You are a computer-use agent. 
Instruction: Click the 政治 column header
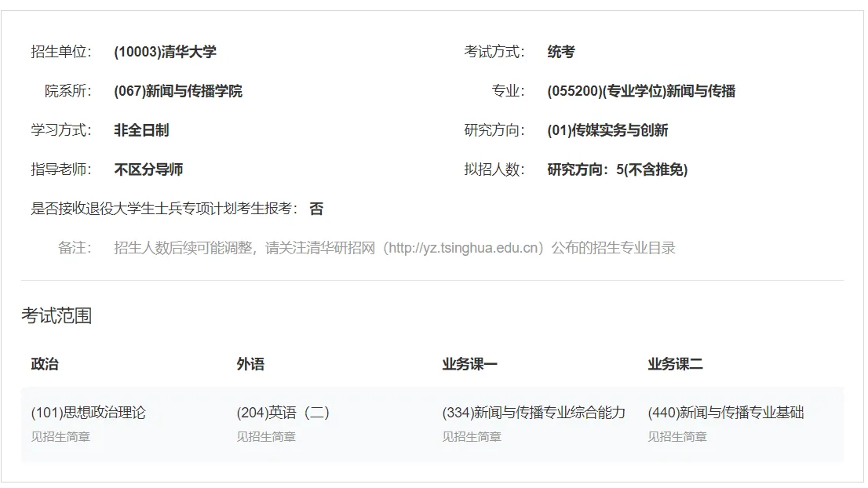pyautogui.click(x=45, y=364)
